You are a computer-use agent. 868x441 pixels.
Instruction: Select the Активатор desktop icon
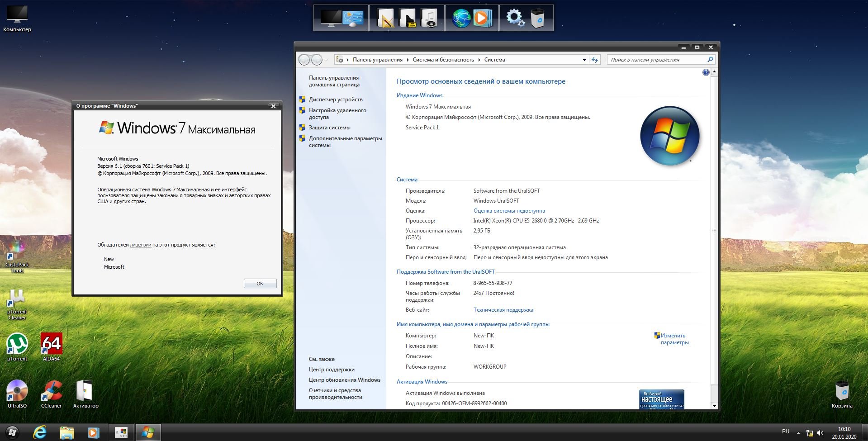[x=85, y=394]
